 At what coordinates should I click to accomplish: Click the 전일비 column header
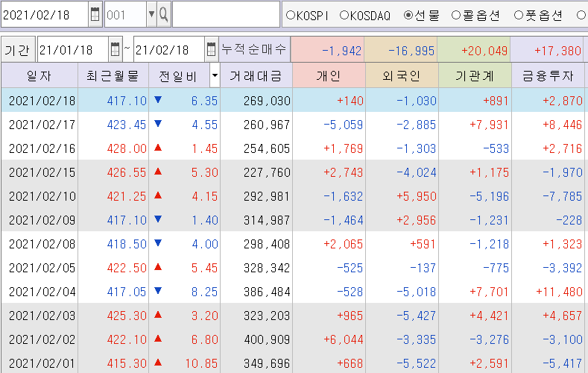(179, 75)
